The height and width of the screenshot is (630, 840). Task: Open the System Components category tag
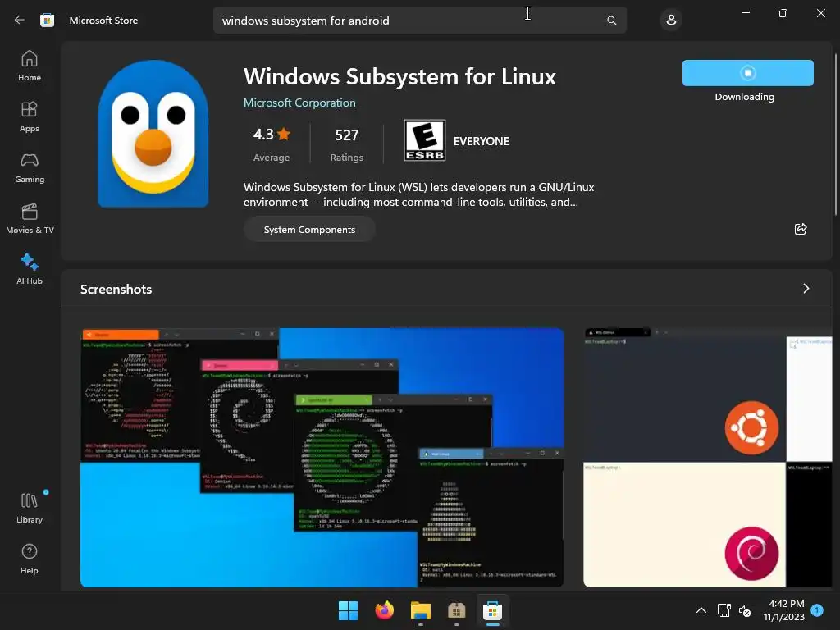point(309,230)
